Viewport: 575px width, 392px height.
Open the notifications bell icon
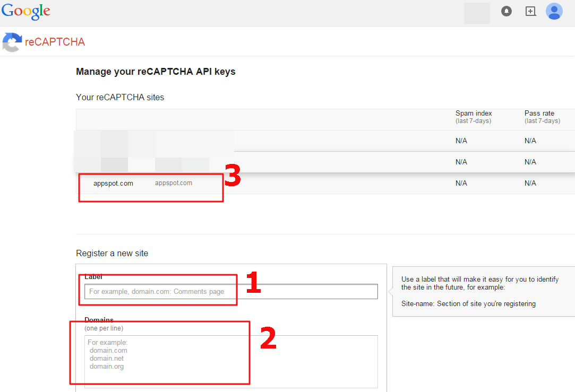[x=507, y=11]
